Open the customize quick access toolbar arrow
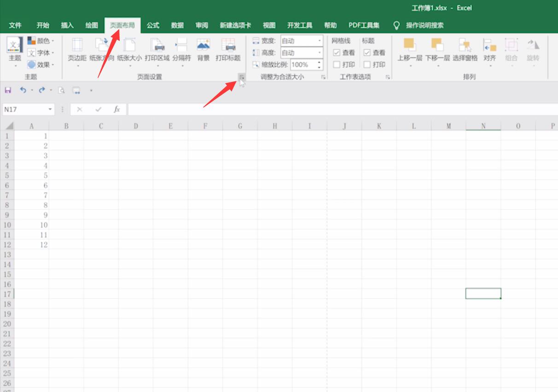This screenshot has height=392, width=558. [91, 90]
